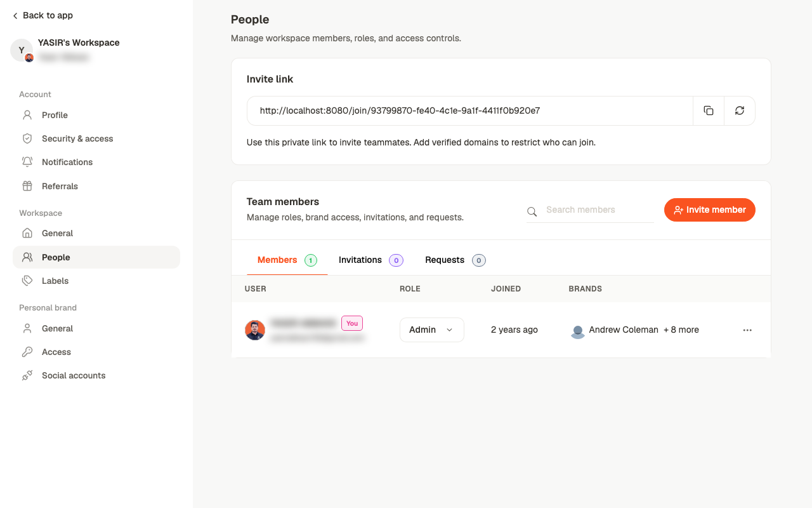Expand the '+ 8 more' brands list
812x508 pixels.
[681, 330]
